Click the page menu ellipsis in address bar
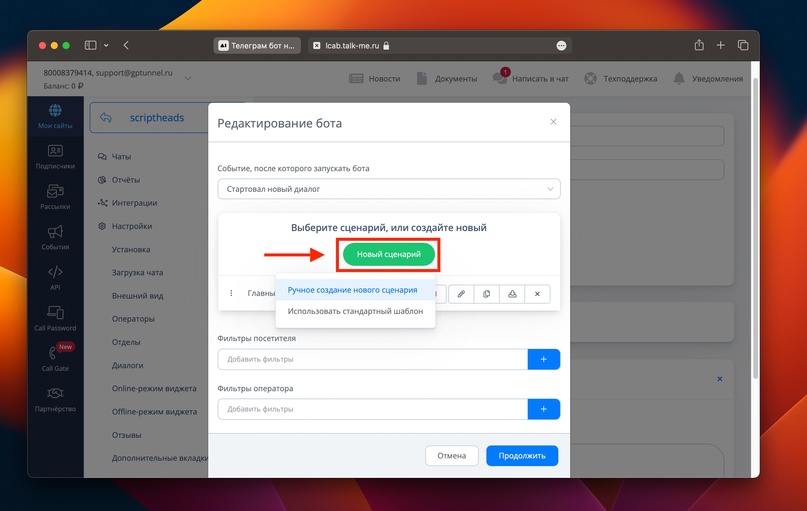807x511 pixels. [561, 46]
